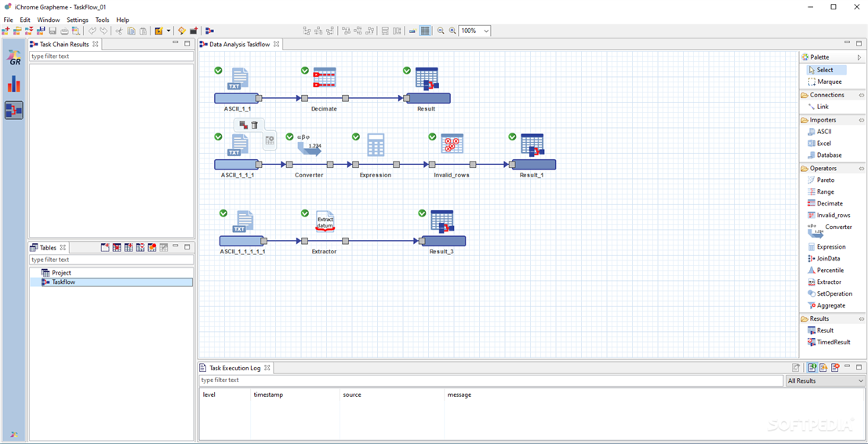
Task: Open the Settings menu
Action: click(x=78, y=20)
